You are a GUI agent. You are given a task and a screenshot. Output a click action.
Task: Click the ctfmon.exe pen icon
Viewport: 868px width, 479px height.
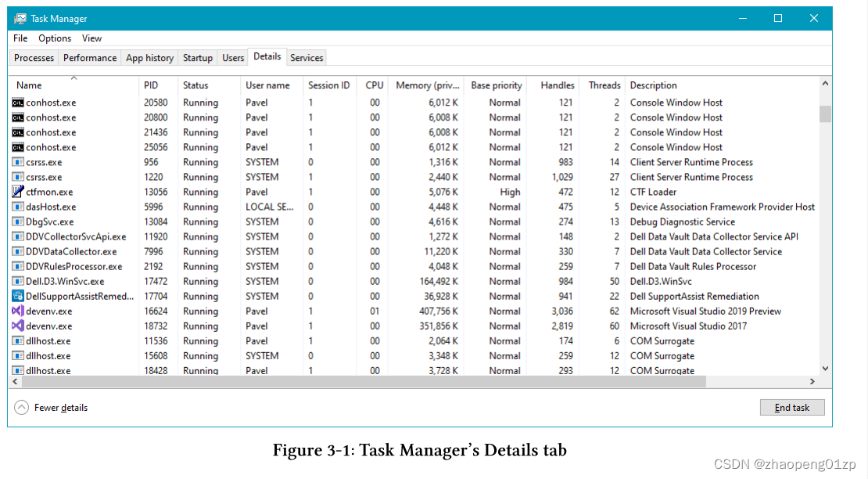click(x=18, y=192)
